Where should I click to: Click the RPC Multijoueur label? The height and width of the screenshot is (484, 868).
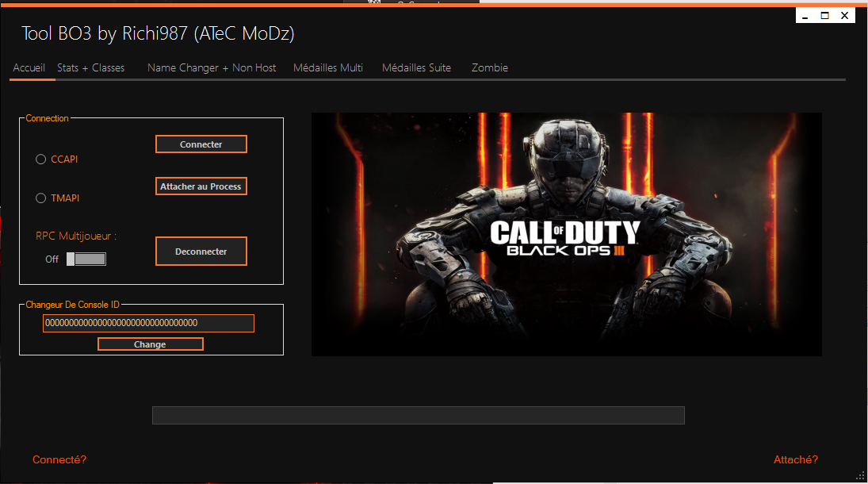pos(76,236)
